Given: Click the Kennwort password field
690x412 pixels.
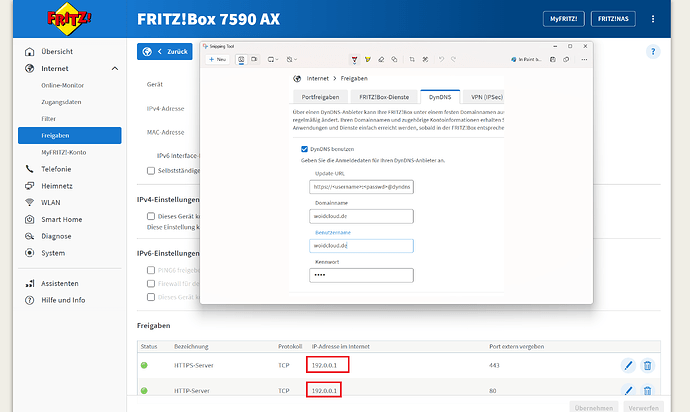Looking at the screenshot, I should click(x=361, y=275).
